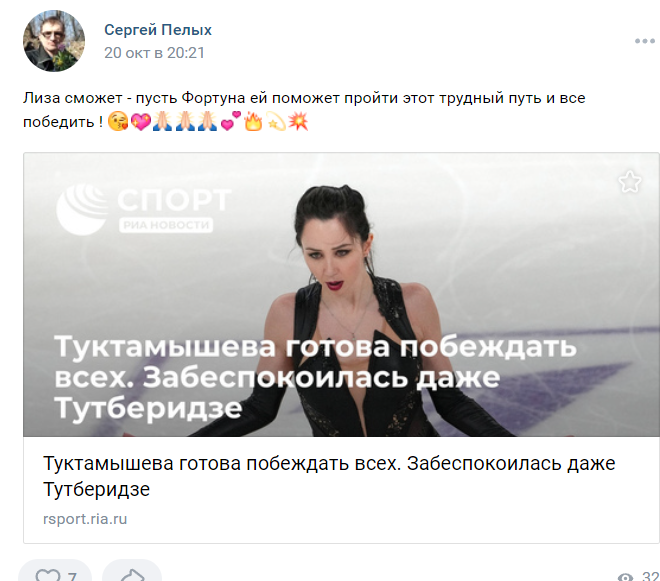
Task: Open the Туктамышева article title link below the image
Action: pyautogui.click(x=329, y=476)
